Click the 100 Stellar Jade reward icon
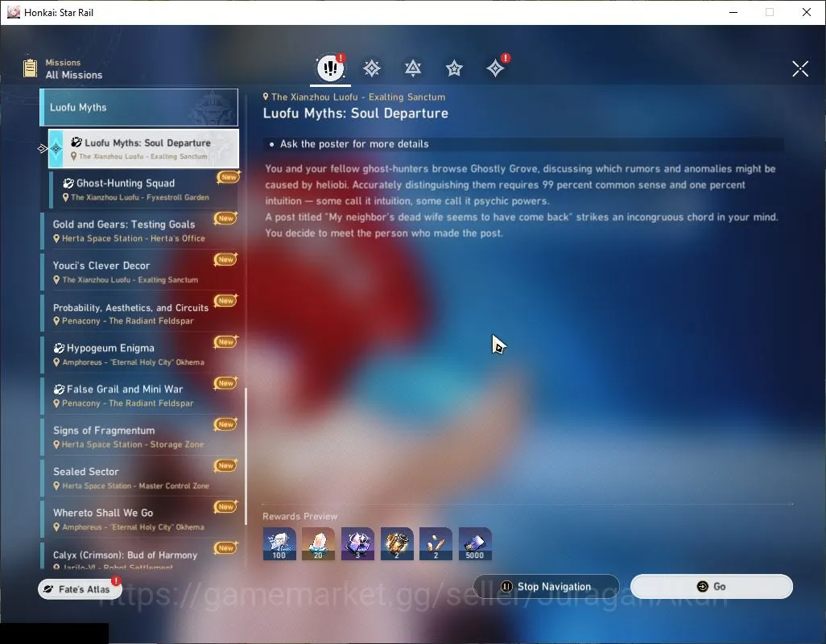The width and height of the screenshot is (826, 644). click(279, 543)
